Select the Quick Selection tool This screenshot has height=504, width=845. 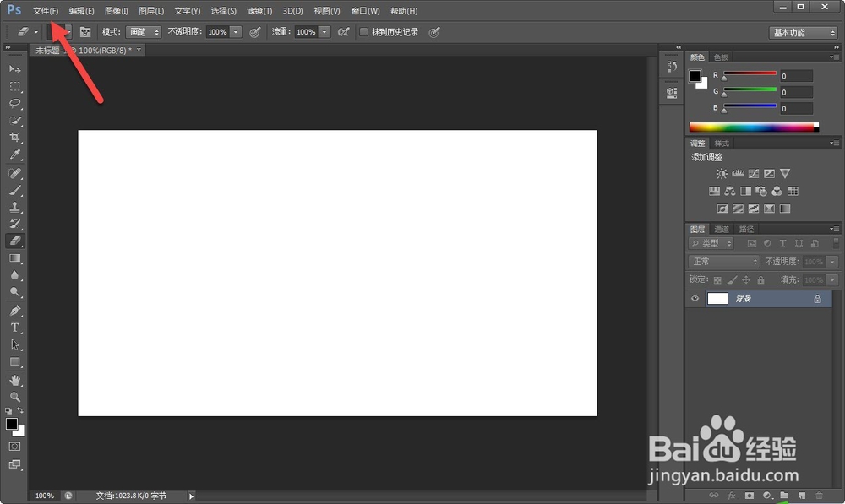pos(14,121)
